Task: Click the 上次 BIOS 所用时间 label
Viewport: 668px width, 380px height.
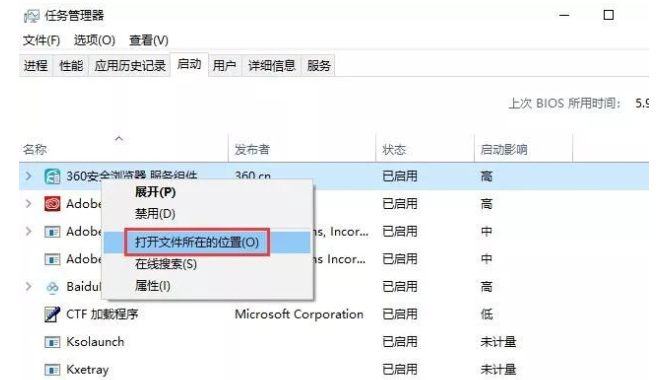Action: coord(564,104)
